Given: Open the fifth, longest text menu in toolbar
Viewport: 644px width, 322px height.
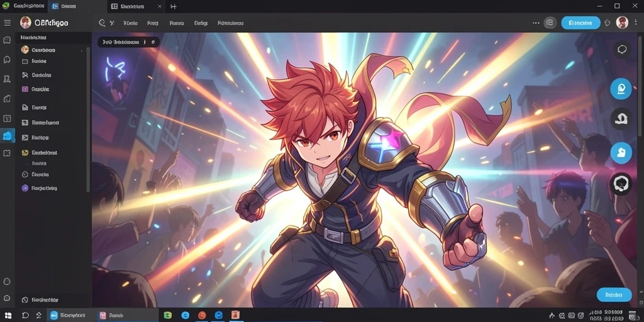Looking at the screenshot, I should point(230,23).
